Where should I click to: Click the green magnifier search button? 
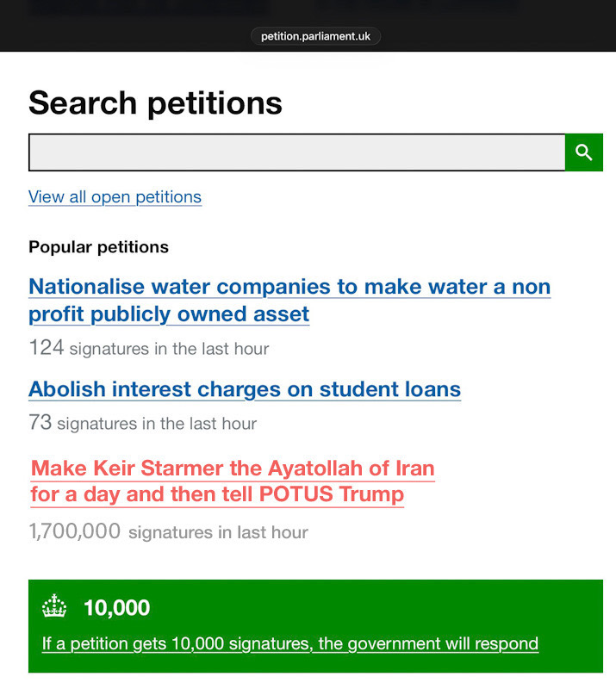click(584, 152)
